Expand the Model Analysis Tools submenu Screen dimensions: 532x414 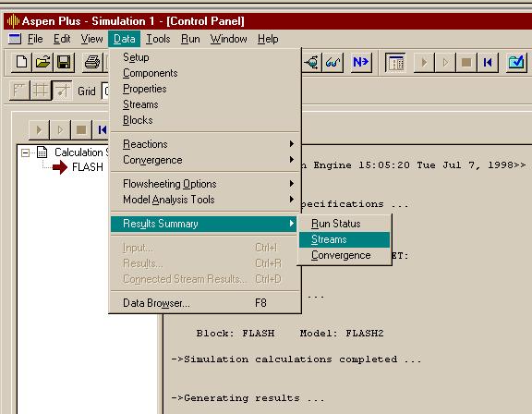205,200
